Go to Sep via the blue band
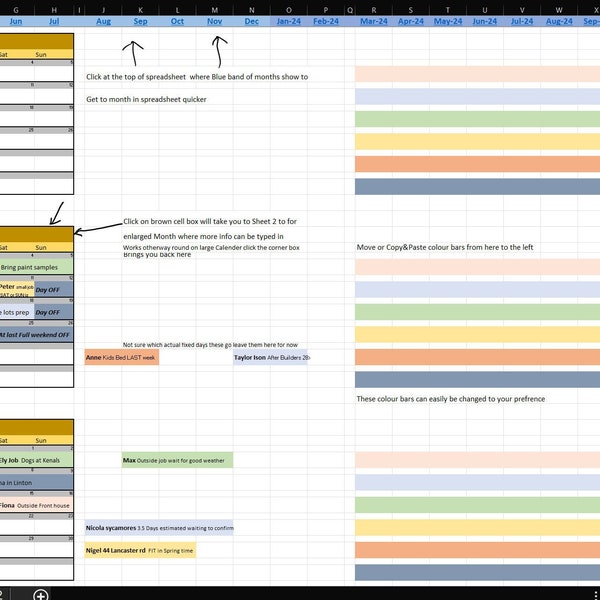 140,21
